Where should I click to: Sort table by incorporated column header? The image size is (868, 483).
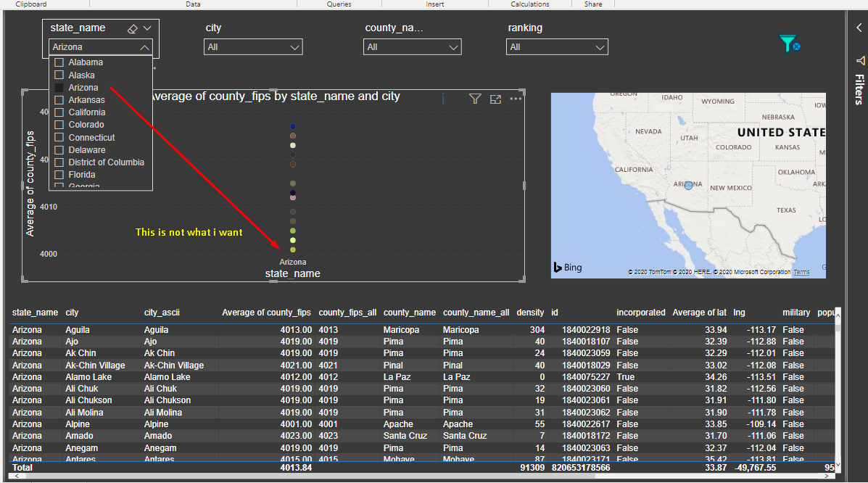[640, 313]
